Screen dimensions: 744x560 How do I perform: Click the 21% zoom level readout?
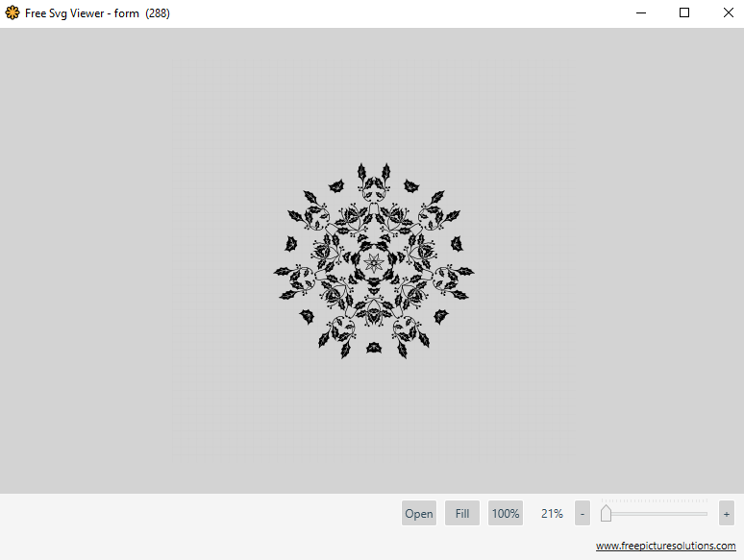552,514
